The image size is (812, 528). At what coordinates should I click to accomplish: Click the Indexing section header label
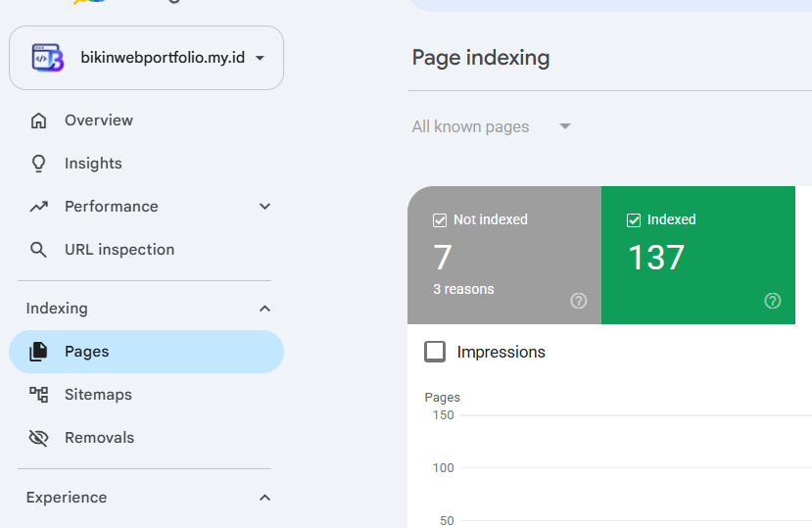click(x=57, y=309)
